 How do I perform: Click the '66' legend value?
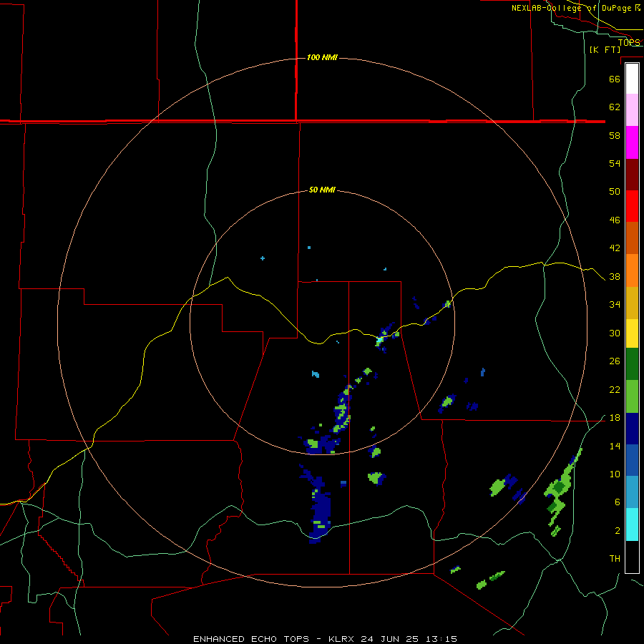(x=615, y=79)
